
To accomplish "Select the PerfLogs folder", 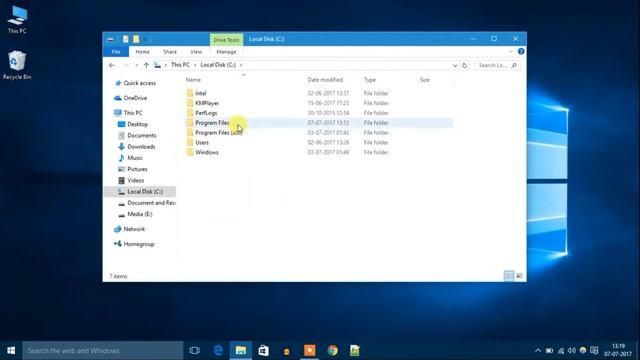I will point(206,113).
